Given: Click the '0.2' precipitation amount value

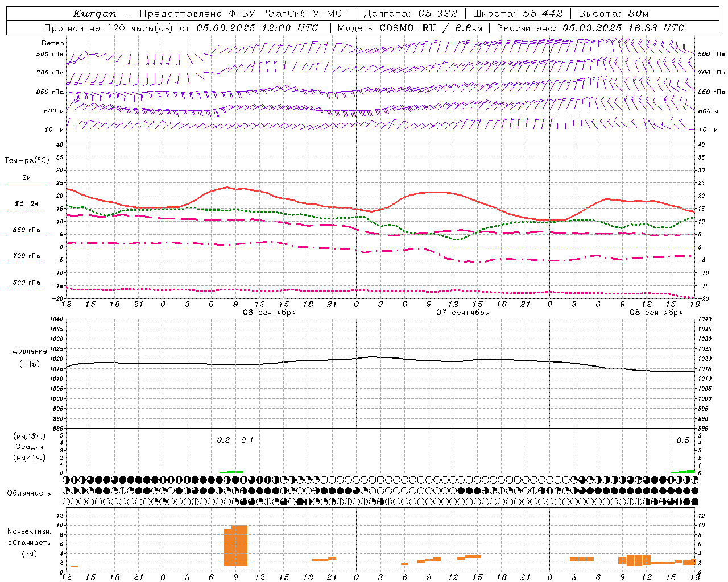Looking at the screenshot, I should click(224, 440).
